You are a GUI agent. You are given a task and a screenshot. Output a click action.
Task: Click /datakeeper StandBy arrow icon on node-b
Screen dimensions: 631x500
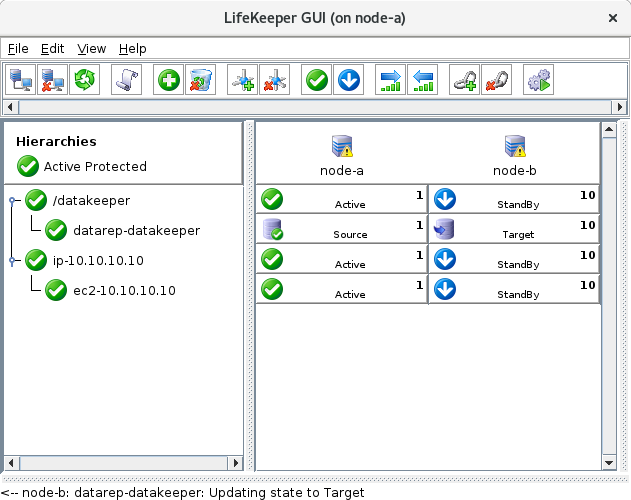click(x=445, y=199)
